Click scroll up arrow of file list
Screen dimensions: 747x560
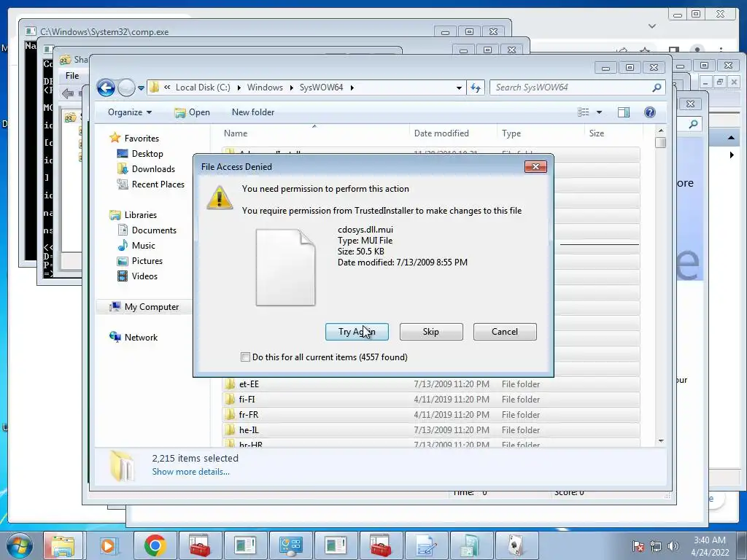[x=661, y=131]
